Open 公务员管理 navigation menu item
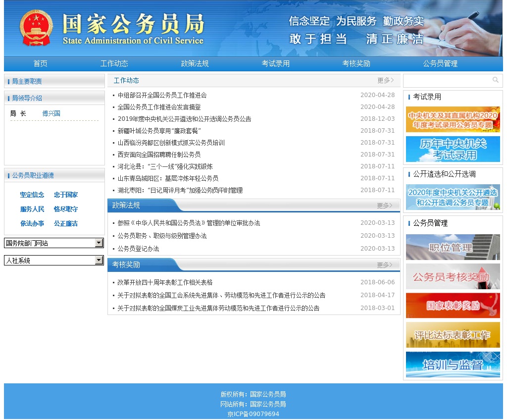The width and height of the screenshot is (507, 420). coord(440,64)
